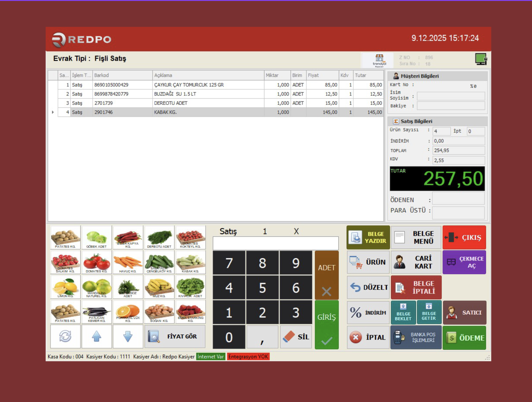Open the CARİ KART customer menu
Screen dimensions: 532x402
[x=416, y=262]
